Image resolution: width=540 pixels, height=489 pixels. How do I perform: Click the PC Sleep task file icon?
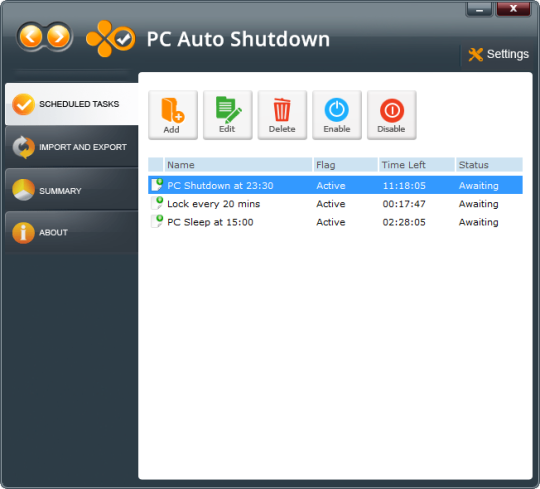[157, 221]
